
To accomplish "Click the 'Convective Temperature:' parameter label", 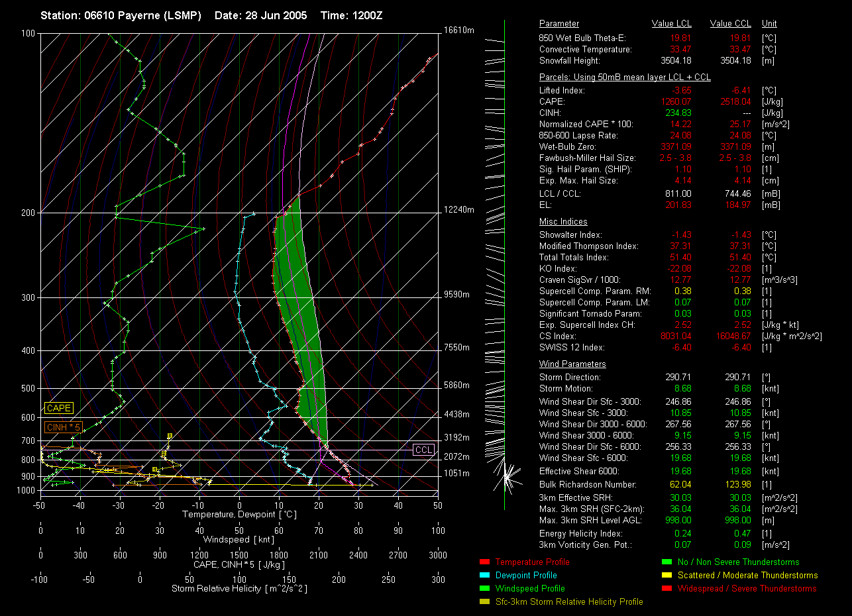I will coord(586,50).
